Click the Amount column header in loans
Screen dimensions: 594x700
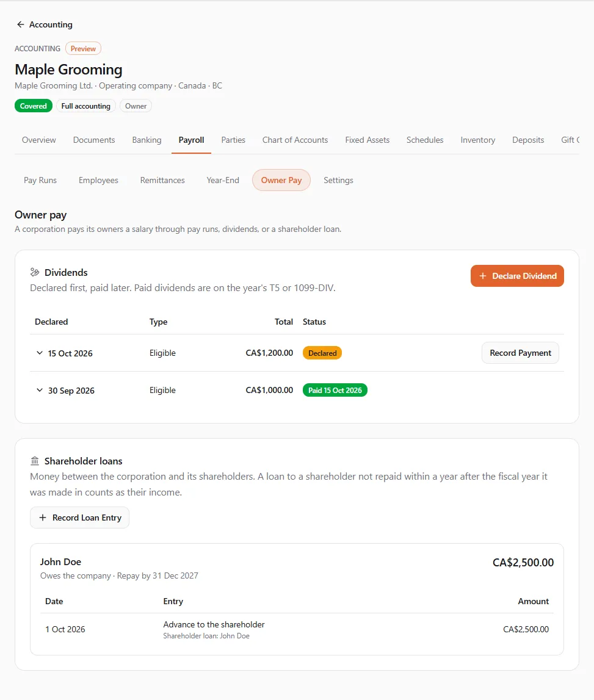(x=534, y=601)
